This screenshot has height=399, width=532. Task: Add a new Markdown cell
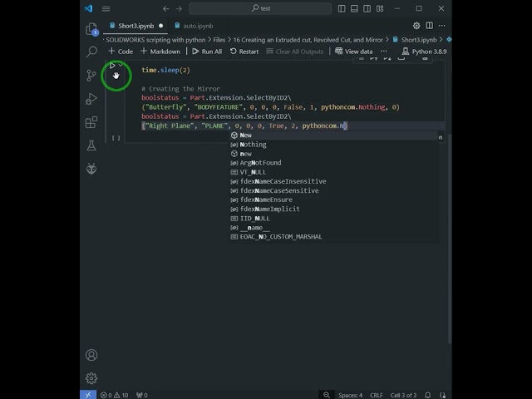click(160, 52)
